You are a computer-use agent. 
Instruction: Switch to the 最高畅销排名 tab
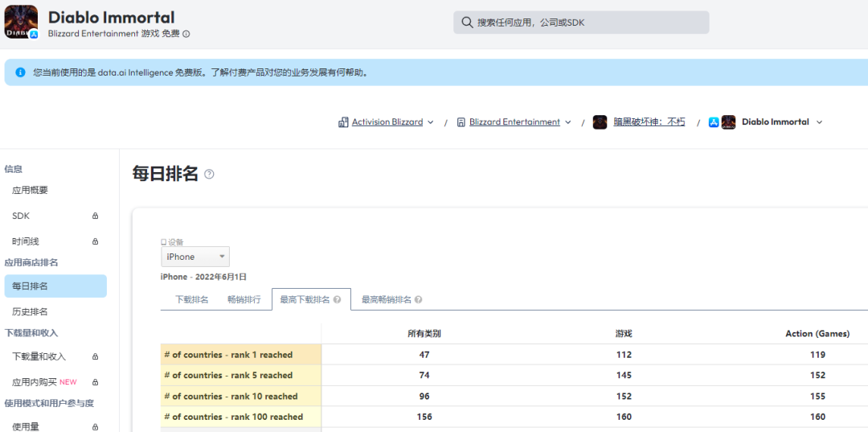(x=387, y=299)
